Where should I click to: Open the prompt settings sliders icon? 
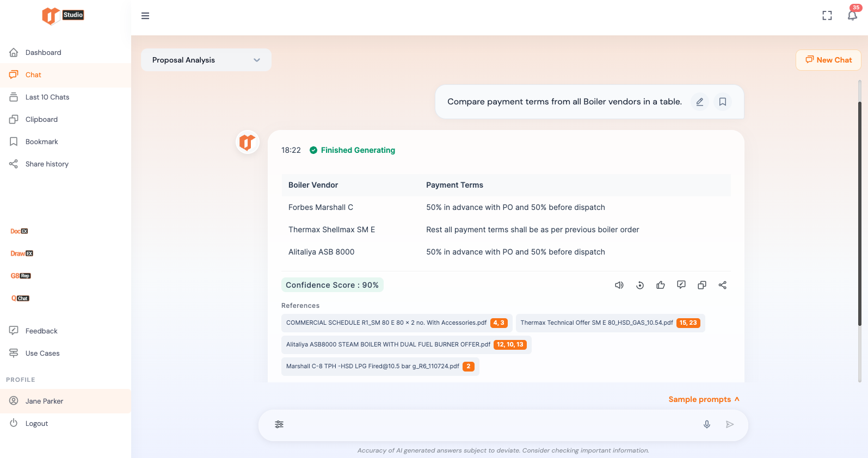pyautogui.click(x=279, y=424)
